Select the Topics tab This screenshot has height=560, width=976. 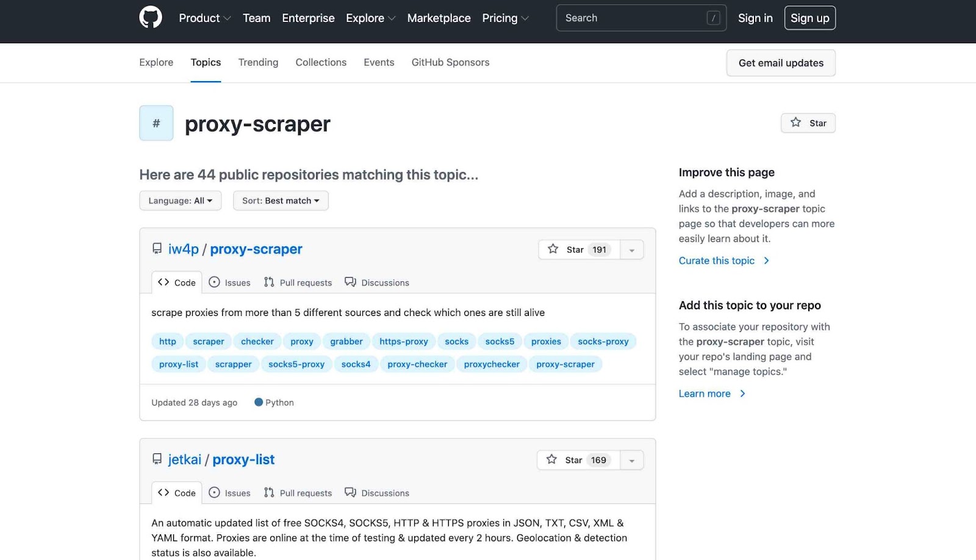pyautogui.click(x=206, y=62)
